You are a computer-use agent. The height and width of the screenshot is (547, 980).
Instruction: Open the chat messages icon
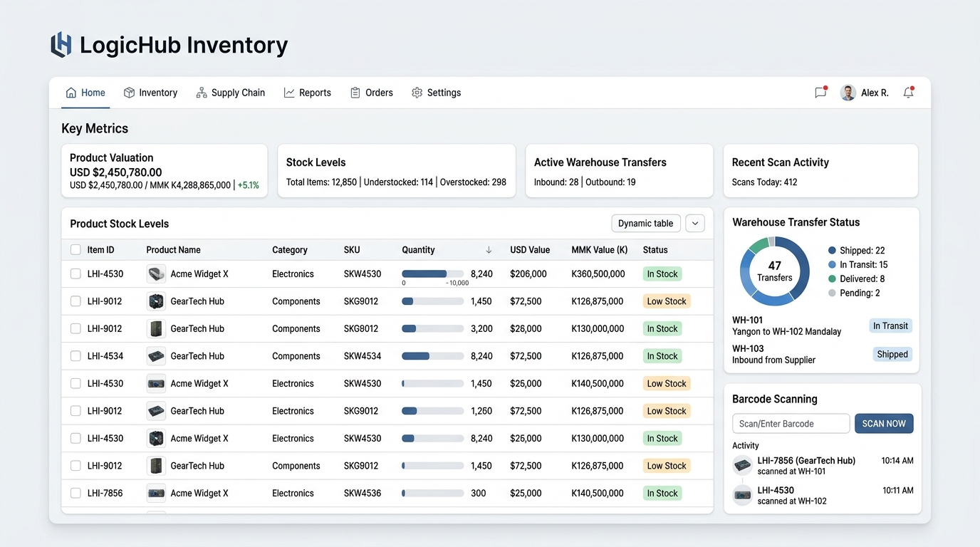coord(820,93)
